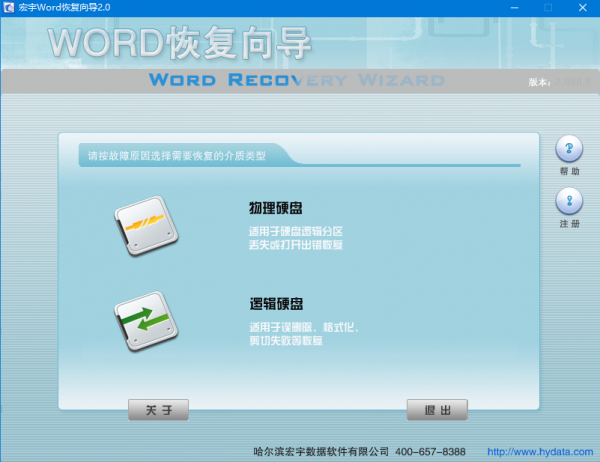Image resolution: width=600 pixels, height=462 pixels.
Task: Open the registration (注册) round icon
Action: tap(569, 200)
